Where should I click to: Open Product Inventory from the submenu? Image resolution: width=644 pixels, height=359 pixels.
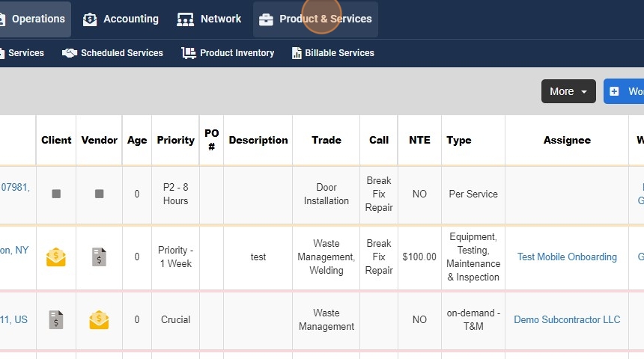228,53
